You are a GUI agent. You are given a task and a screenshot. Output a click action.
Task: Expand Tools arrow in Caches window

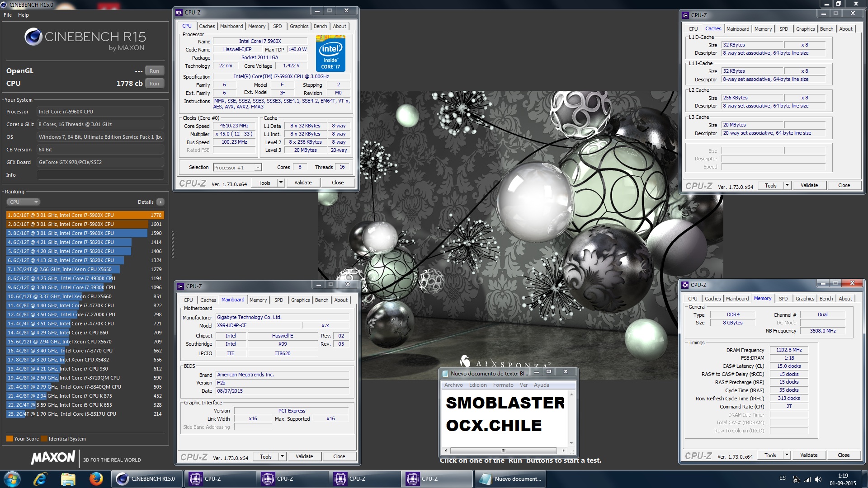point(787,185)
